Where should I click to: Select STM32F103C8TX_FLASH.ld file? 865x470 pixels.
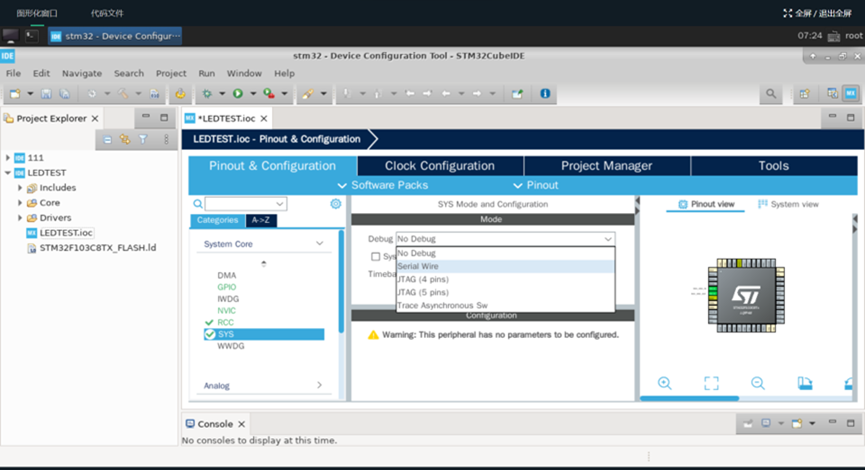point(98,248)
